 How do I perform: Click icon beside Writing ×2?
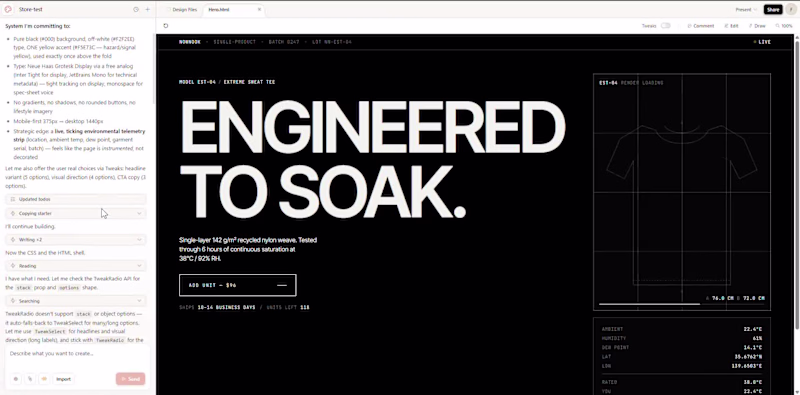pyautogui.click(x=13, y=239)
